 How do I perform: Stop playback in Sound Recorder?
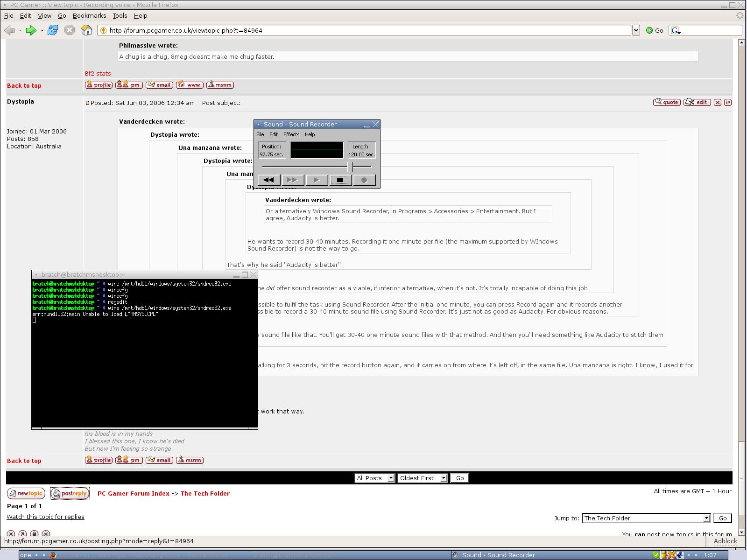[340, 180]
